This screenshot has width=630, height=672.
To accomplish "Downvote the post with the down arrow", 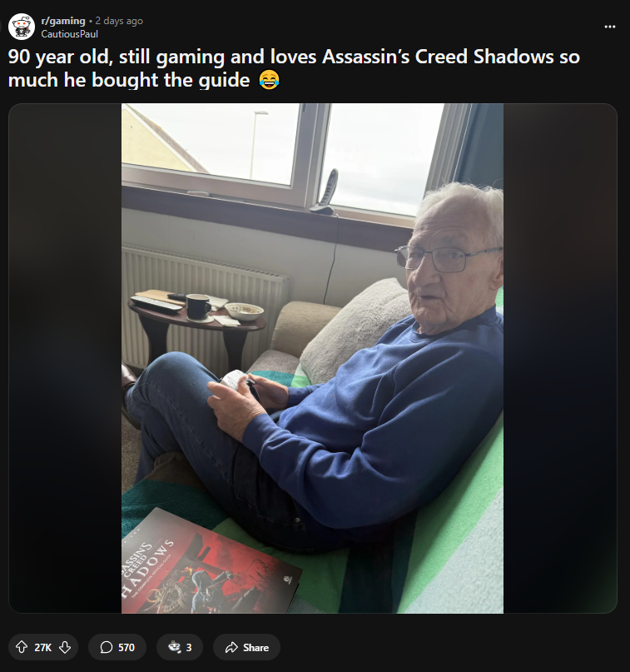I will (65, 647).
